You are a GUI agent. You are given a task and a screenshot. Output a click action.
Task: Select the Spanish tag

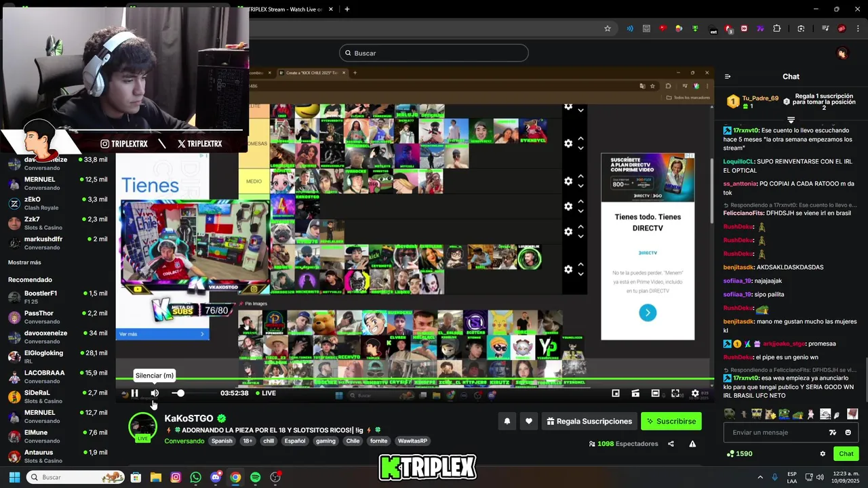222,441
